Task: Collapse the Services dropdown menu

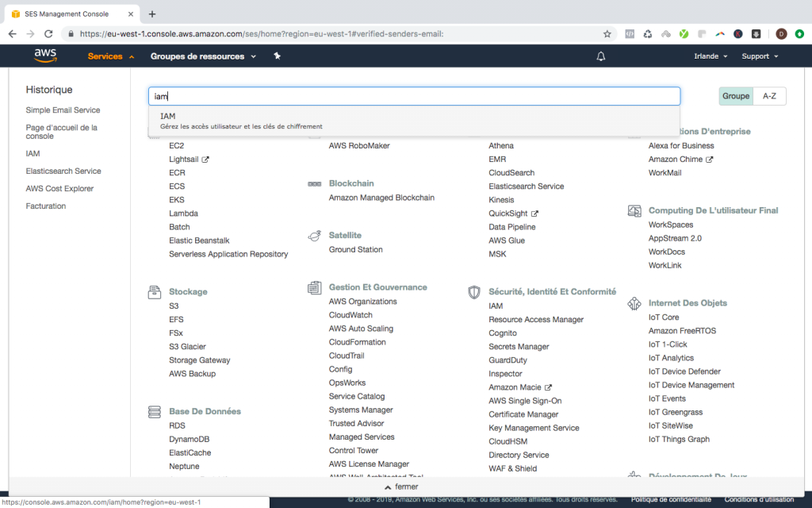Action: coord(111,56)
